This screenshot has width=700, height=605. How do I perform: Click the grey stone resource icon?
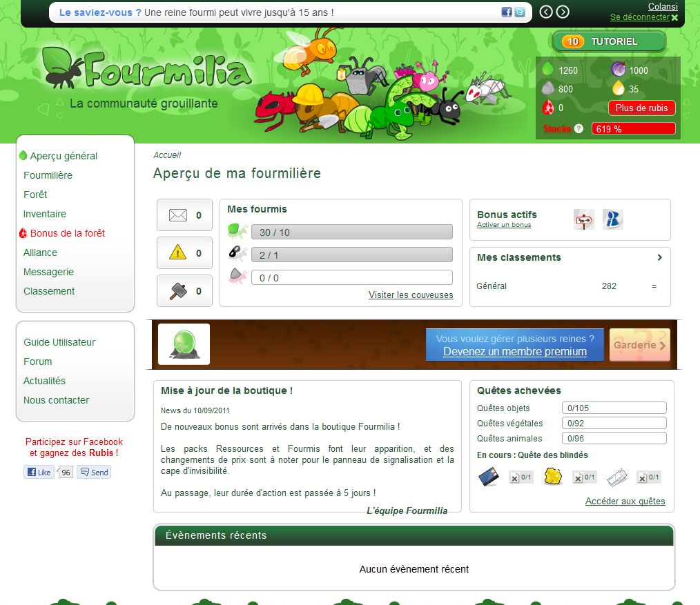pyautogui.click(x=547, y=88)
